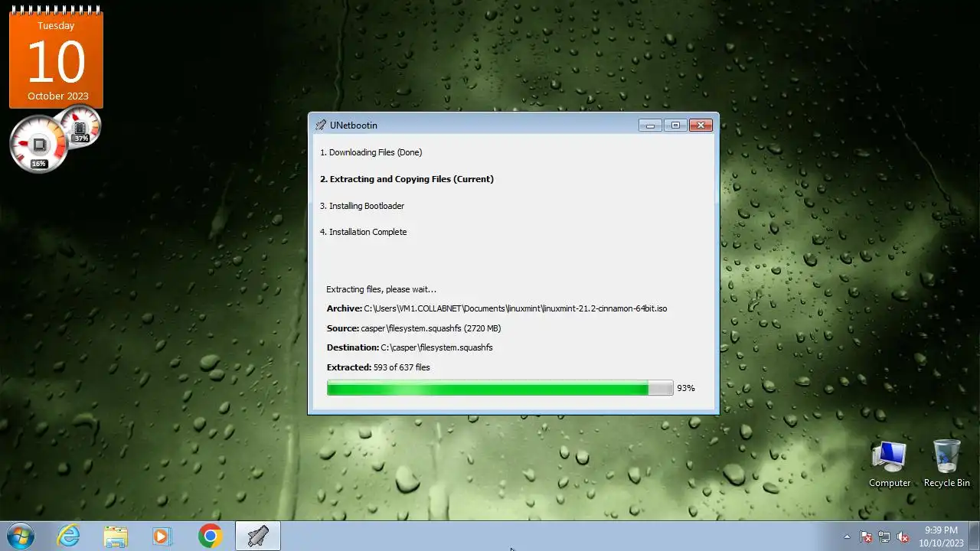The height and width of the screenshot is (551, 980).
Task: Open Windows Explorer folder icon in taskbar
Action: tap(116, 536)
